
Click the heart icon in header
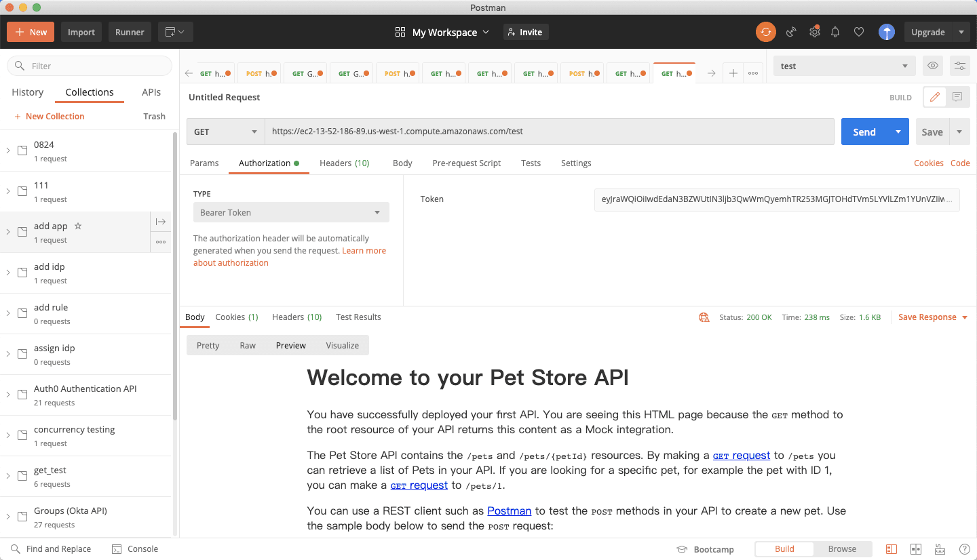859,32
